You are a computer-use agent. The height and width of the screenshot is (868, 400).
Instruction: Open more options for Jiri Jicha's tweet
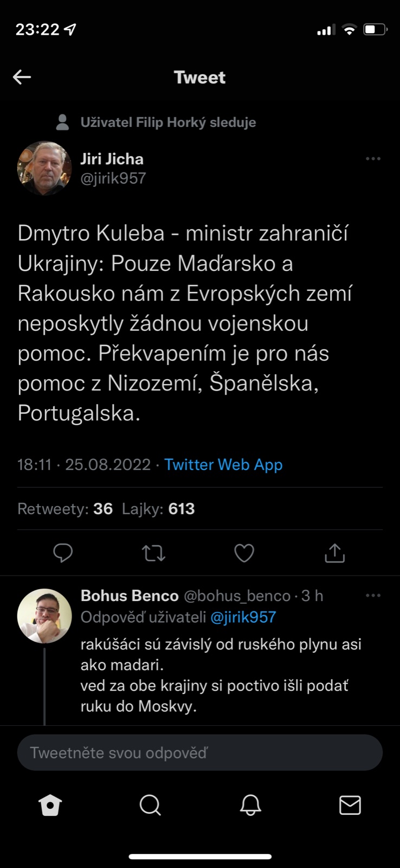373,159
